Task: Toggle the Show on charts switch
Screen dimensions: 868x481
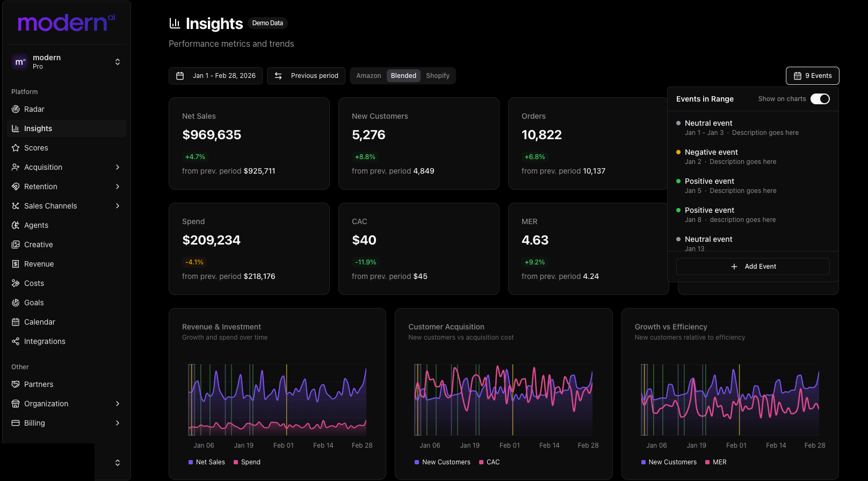Action: point(820,99)
